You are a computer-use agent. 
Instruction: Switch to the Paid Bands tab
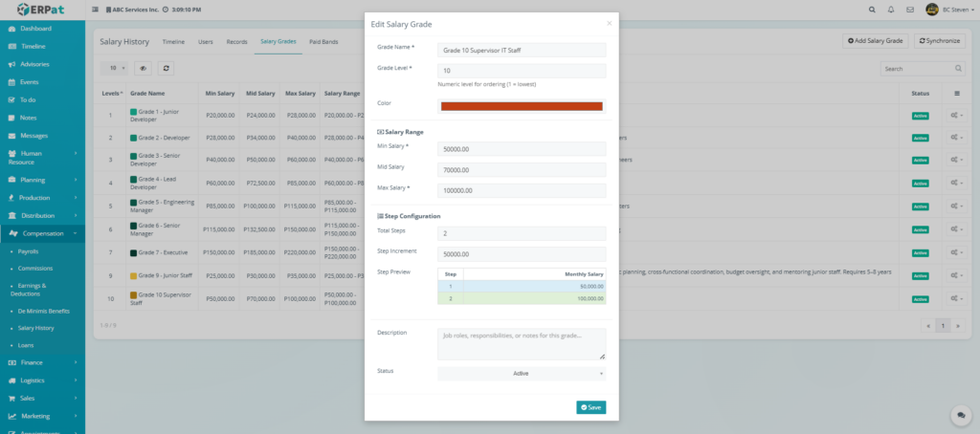323,42
